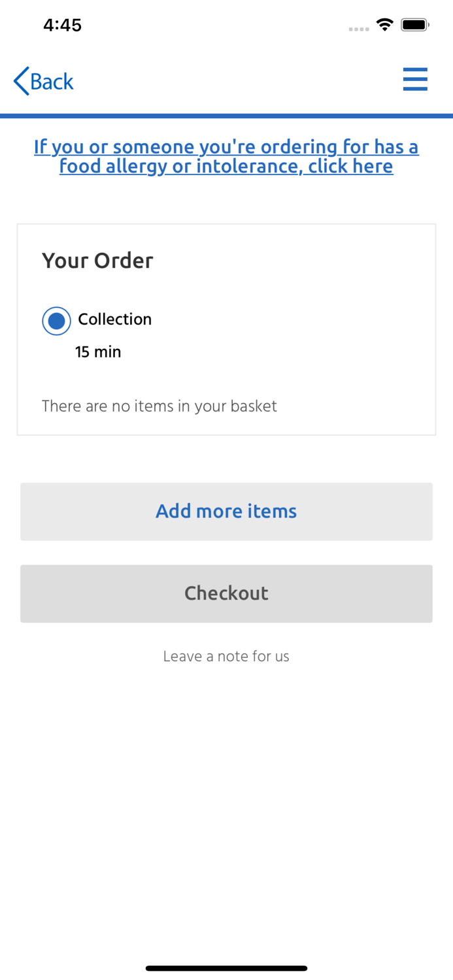Tap the empty basket message
Image resolution: width=453 pixels, height=980 pixels.
159,406
